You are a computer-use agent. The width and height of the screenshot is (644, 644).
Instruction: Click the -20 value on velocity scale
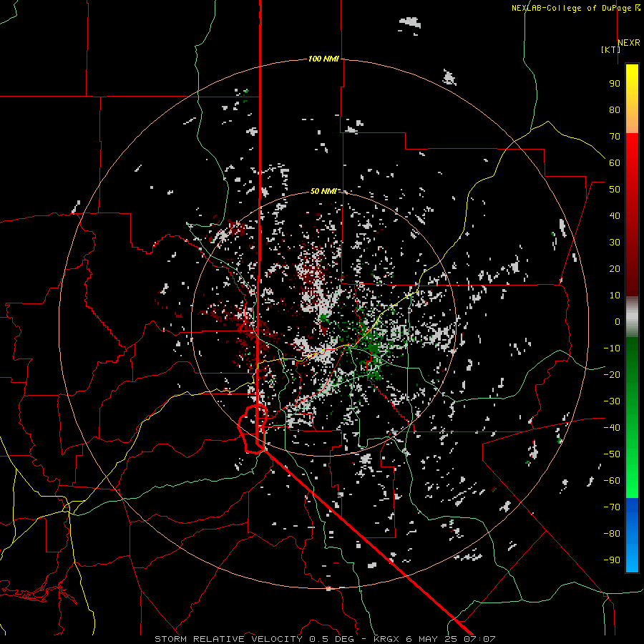[612, 374]
